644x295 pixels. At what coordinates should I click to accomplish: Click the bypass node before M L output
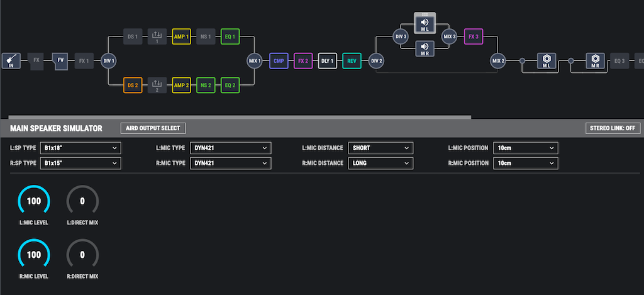pos(522,61)
